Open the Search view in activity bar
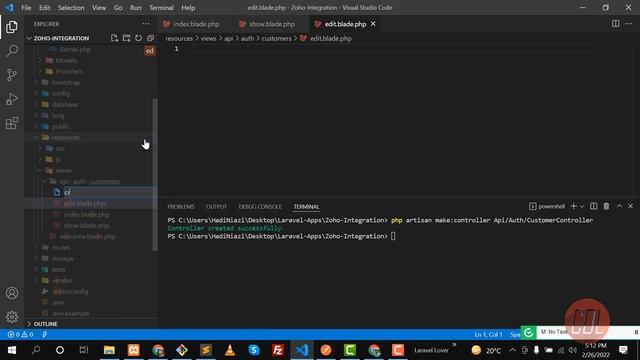The image size is (640, 360). click(x=12, y=51)
